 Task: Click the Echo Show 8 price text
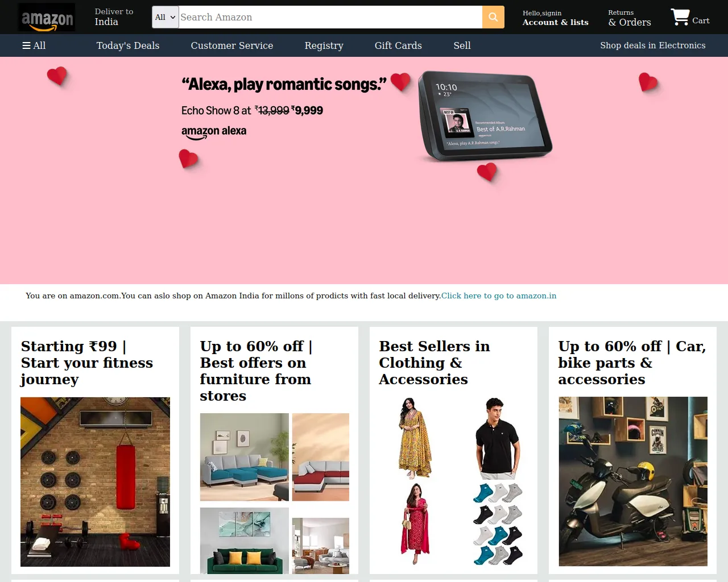[x=252, y=110]
